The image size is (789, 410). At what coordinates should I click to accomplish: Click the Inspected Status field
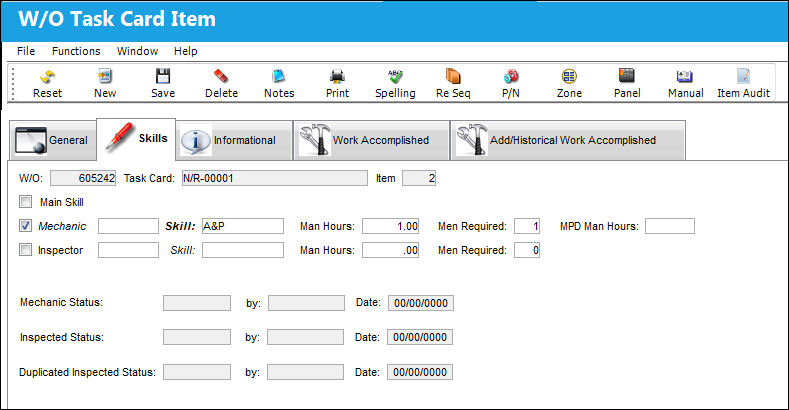coord(197,337)
